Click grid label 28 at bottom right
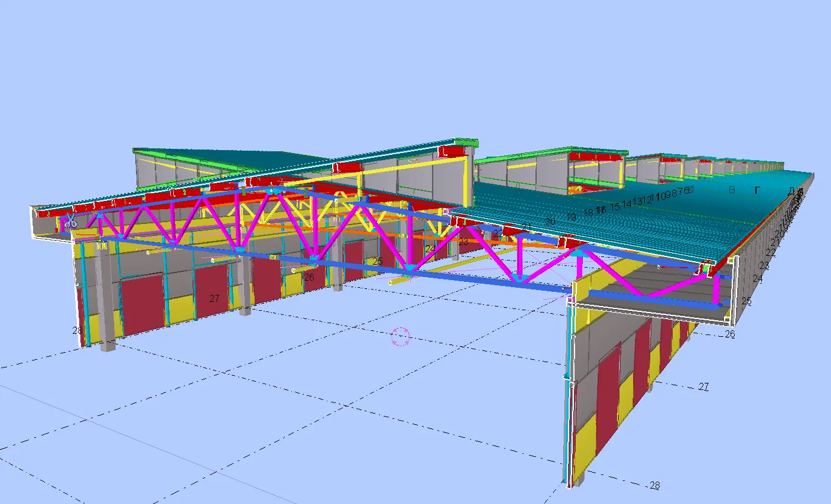The height and width of the screenshot is (504, 831). [655, 486]
